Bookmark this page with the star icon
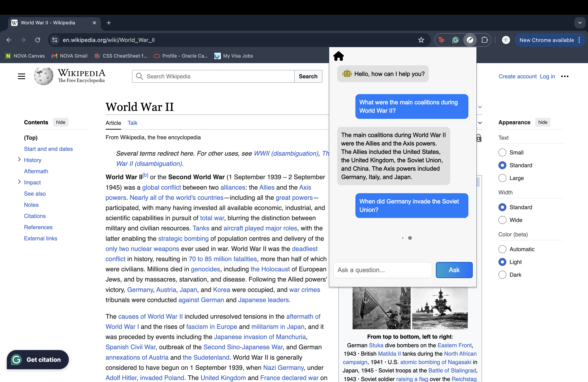Viewport: 588px width, 382px height. coord(421,40)
